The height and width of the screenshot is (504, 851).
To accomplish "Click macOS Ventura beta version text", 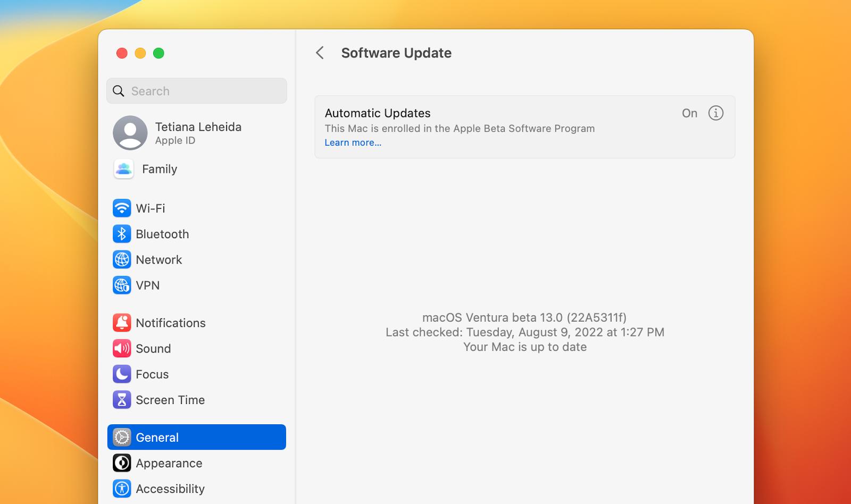I will [x=524, y=317].
